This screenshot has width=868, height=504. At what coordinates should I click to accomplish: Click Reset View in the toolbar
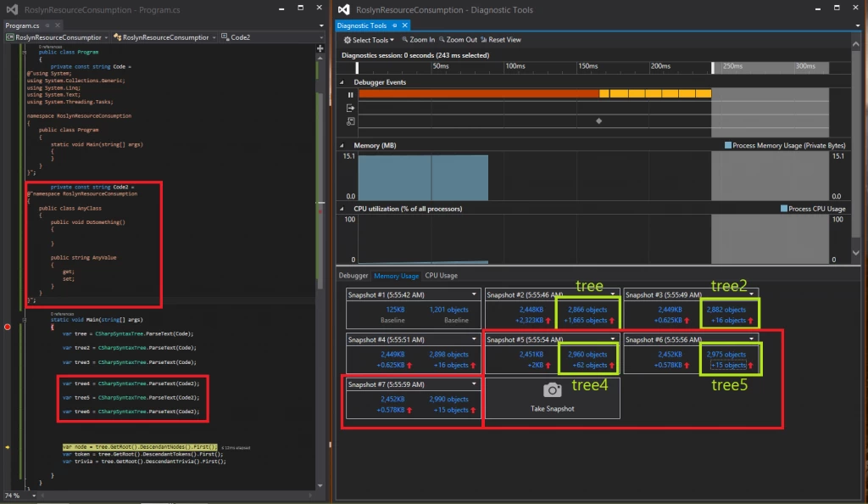501,40
